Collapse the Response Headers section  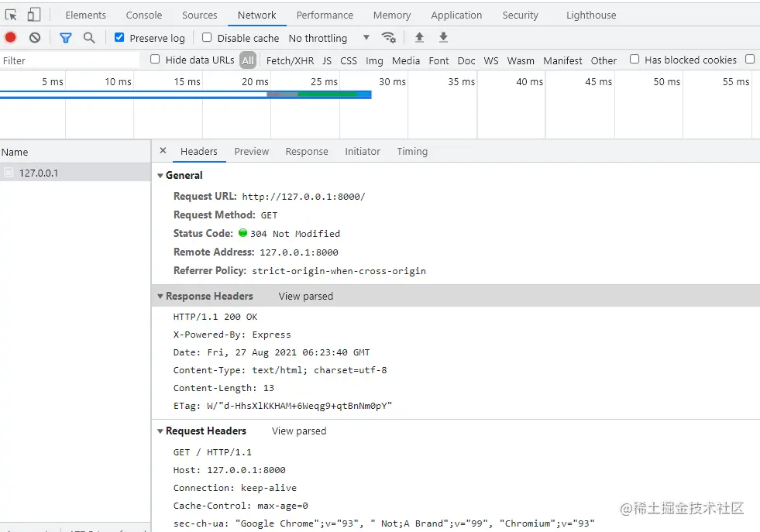click(160, 296)
